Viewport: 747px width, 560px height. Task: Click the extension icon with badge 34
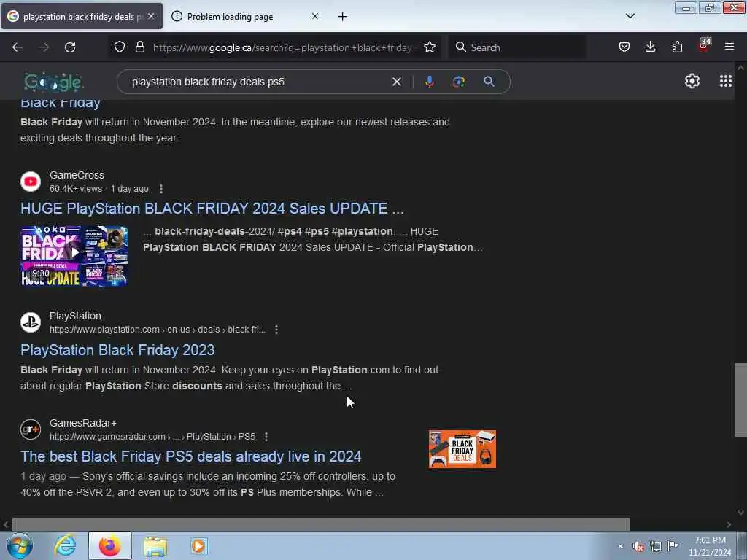(x=704, y=46)
